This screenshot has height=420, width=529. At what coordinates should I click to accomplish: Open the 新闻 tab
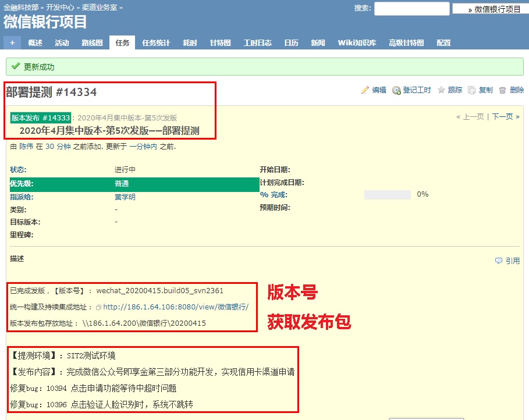(318, 43)
